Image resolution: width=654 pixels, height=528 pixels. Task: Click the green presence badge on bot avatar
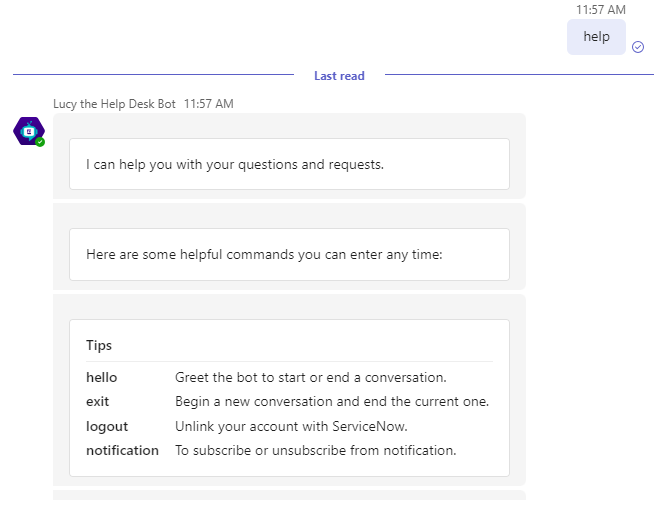(x=40, y=142)
